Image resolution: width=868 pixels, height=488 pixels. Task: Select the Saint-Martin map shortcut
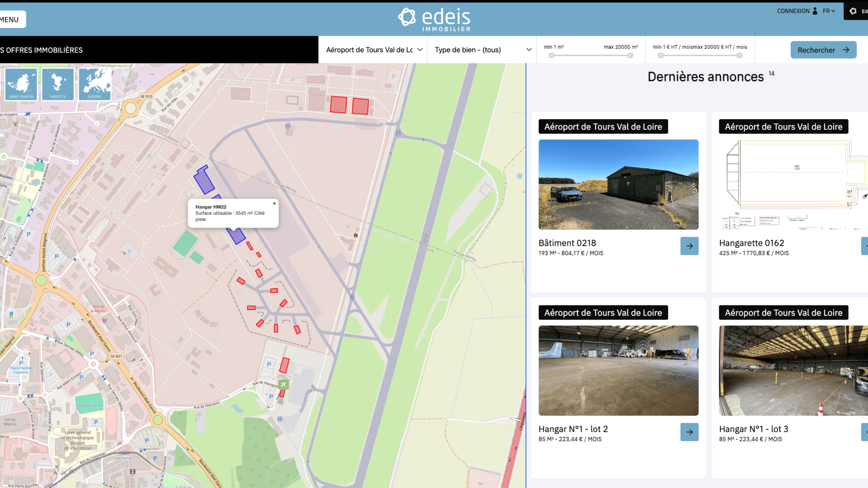[21, 84]
